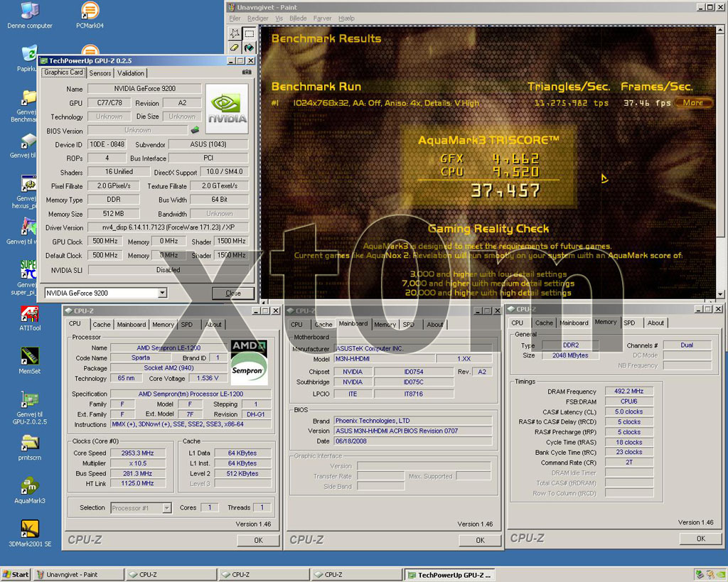728x582 pixels.
Task: Click the Close button in GPU-Z
Action: click(233, 293)
